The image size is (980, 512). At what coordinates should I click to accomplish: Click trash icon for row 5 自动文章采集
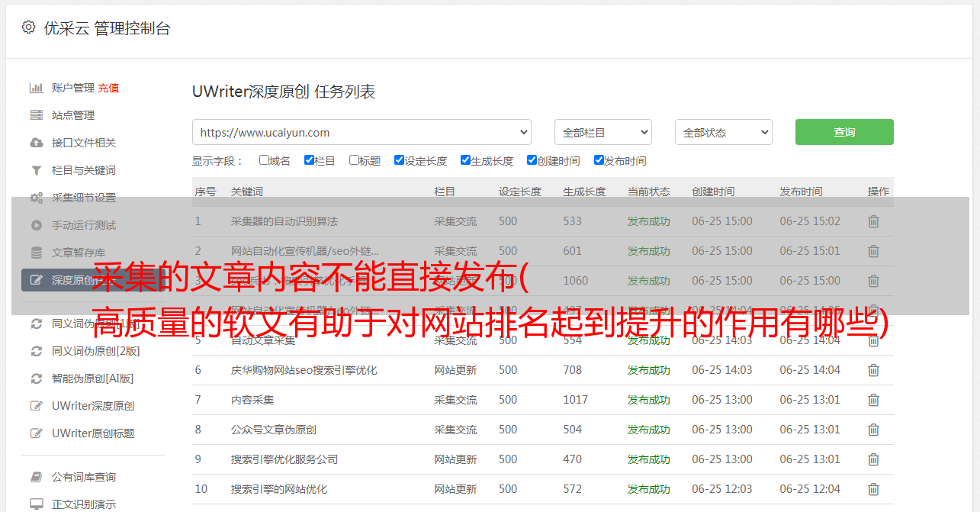[x=873, y=340]
